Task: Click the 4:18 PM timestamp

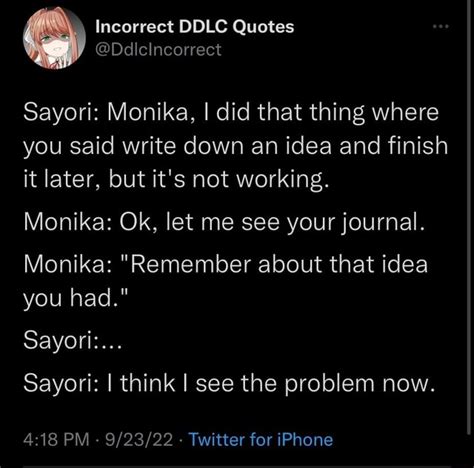Action: (56, 439)
